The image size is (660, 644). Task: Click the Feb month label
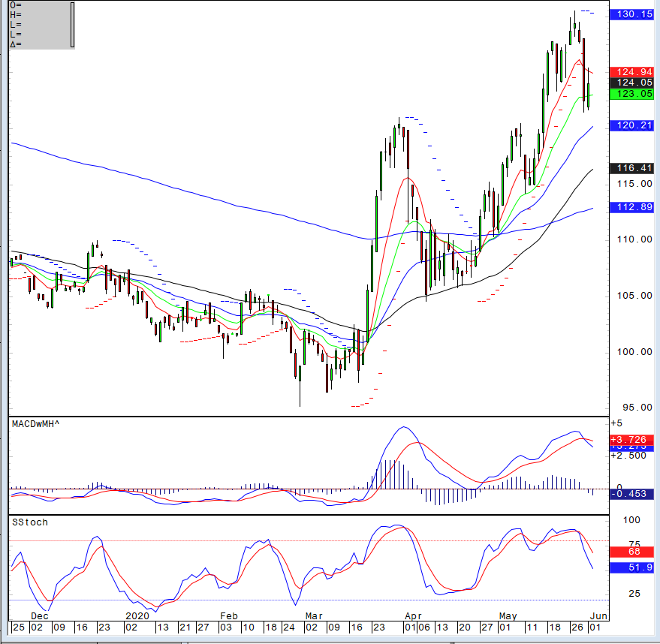click(229, 615)
